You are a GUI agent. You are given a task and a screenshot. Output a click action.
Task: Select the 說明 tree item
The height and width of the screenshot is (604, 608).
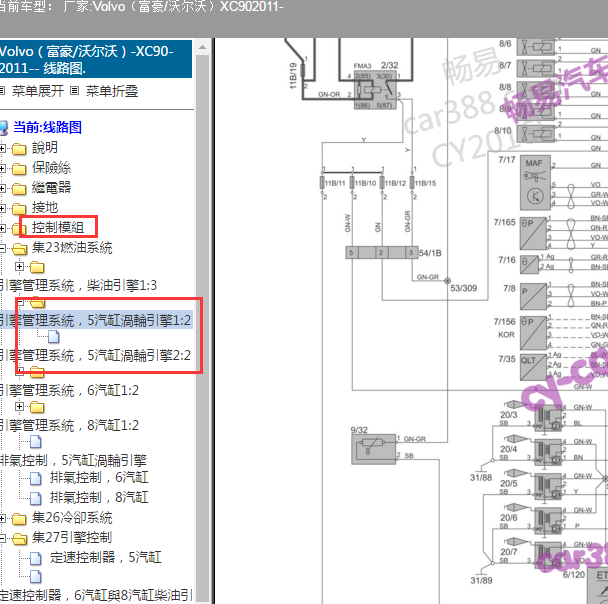(x=45, y=147)
